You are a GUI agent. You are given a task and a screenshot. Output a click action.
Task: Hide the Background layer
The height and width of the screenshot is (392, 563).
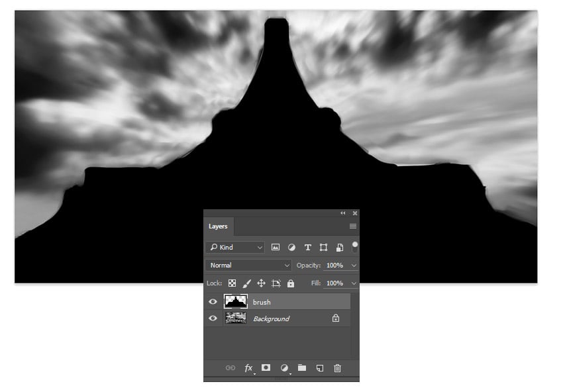pos(214,318)
